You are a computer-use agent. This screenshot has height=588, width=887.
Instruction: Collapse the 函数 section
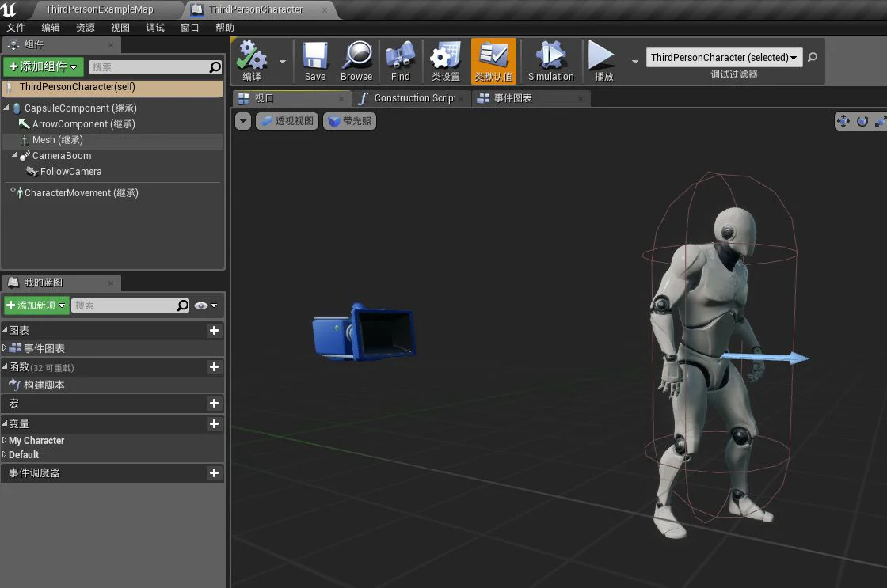point(5,366)
